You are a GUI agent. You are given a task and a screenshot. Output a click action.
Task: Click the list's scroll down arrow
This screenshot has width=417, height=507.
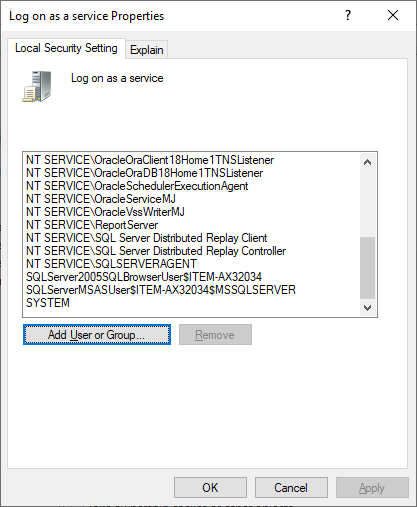click(368, 307)
